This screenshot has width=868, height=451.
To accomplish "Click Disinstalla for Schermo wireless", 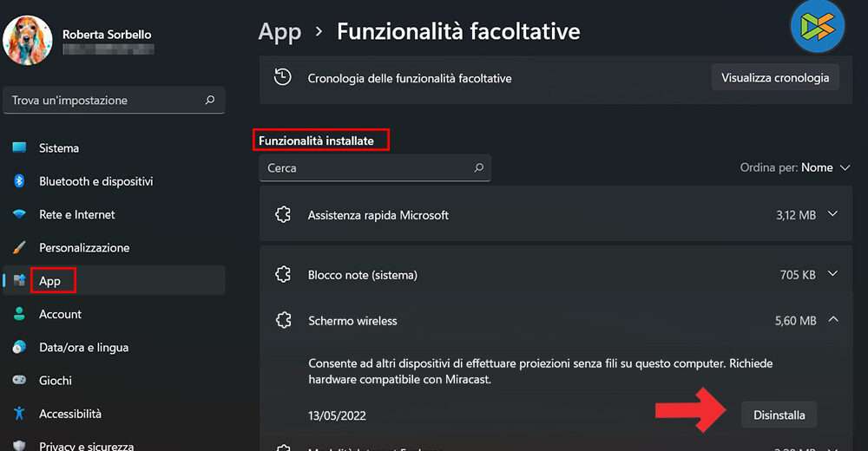I will click(x=779, y=415).
